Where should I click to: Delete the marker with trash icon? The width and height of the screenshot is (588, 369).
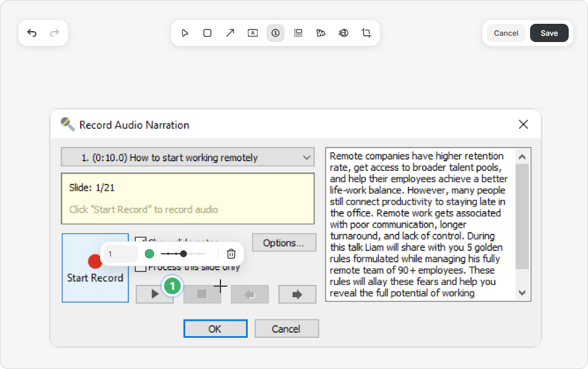pyautogui.click(x=231, y=254)
